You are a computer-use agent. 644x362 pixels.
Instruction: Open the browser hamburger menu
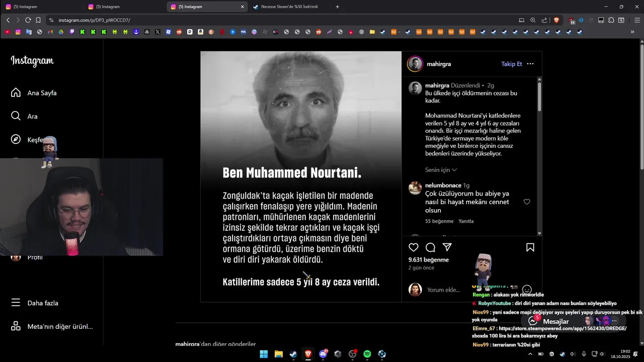pos(637,20)
